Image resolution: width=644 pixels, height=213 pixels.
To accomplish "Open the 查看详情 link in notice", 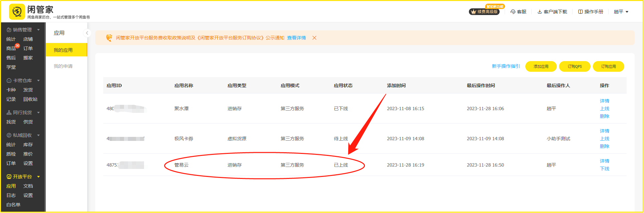I will coord(296,38).
